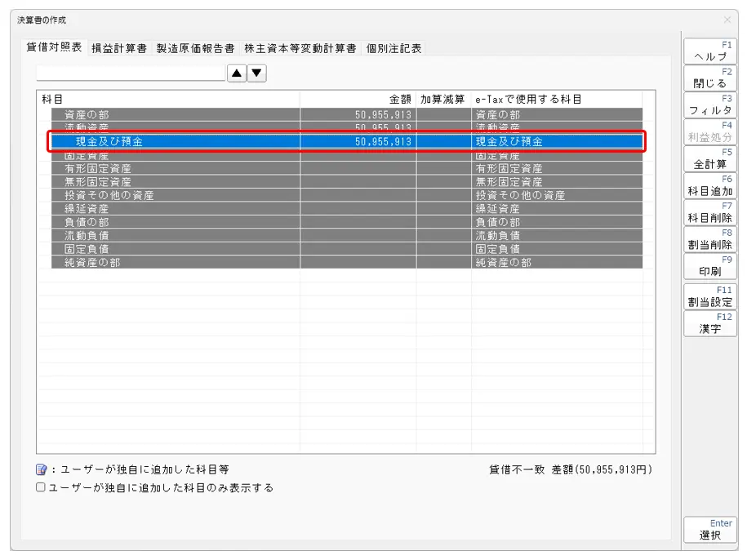Click the 加算減算 column header
This screenshot has height=560, width=747.
pos(443,99)
